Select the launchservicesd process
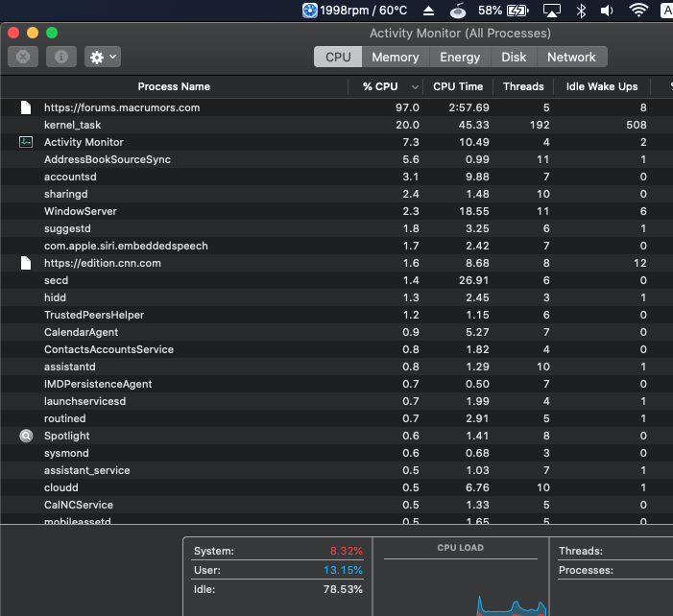673x616 pixels. (x=85, y=401)
